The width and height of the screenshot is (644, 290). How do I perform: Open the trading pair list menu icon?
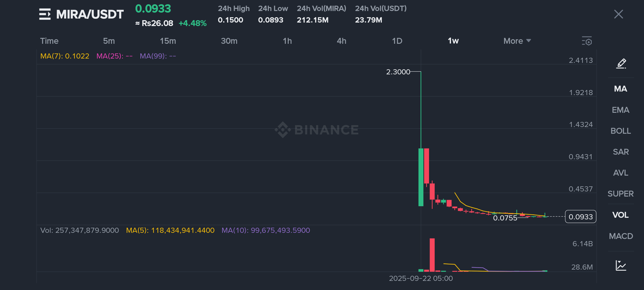[x=45, y=14]
